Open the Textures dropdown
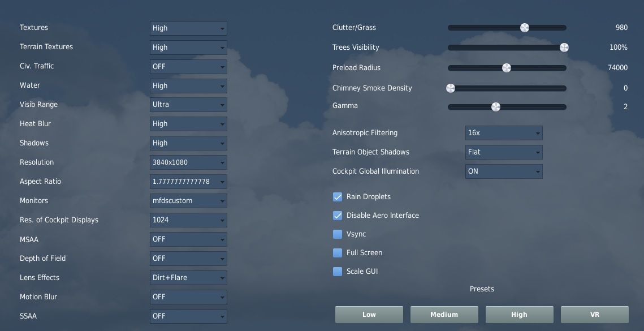The height and width of the screenshot is (331, 644). pos(188,28)
